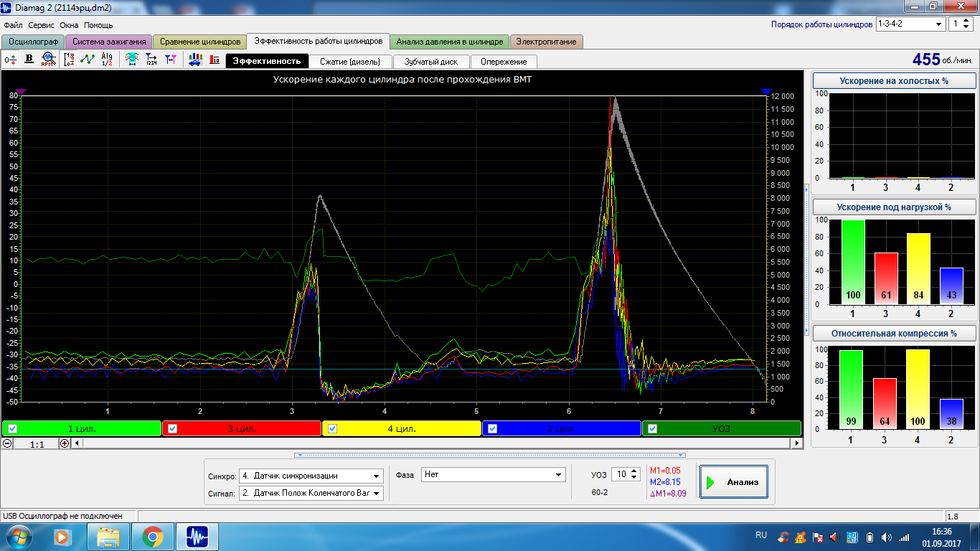Image resolution: width=980 pixels, height=551 pixels.
Task: Open the Файл menu
Action: pos(13,25)
